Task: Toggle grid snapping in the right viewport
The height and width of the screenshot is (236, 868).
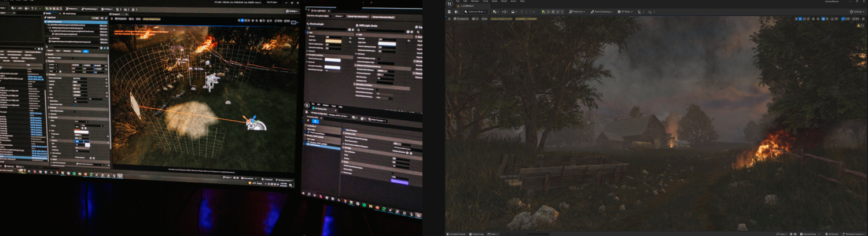Action: tap(823, 19)
